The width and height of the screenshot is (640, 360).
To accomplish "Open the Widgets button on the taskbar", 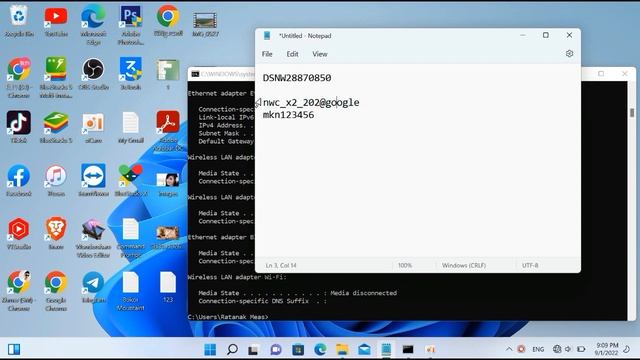I will (14, 349).
